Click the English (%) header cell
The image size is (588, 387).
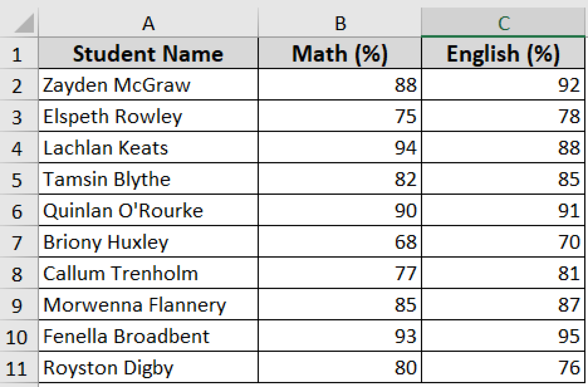click(x=504, y=53)
